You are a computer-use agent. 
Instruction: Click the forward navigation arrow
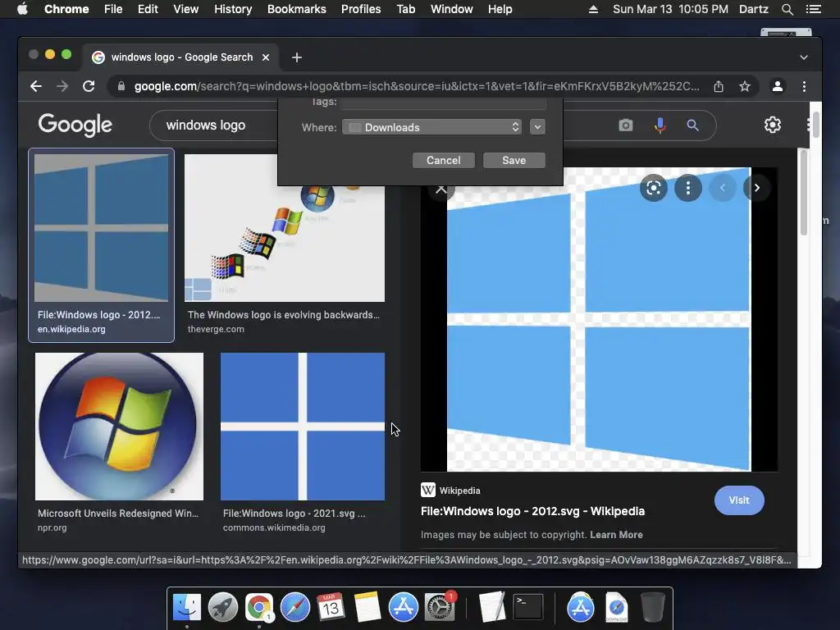(62, 86)
